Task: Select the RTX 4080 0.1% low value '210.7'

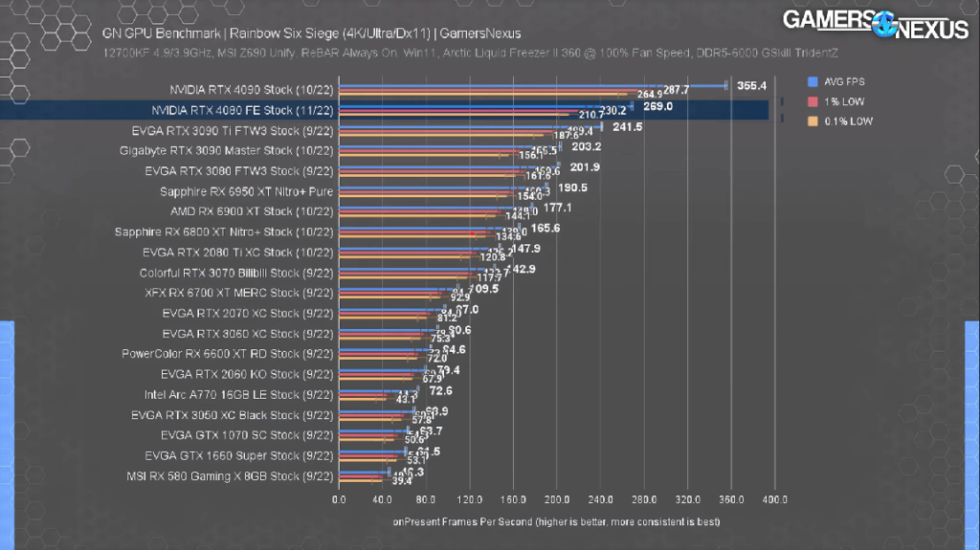Action: coord(591,116)
